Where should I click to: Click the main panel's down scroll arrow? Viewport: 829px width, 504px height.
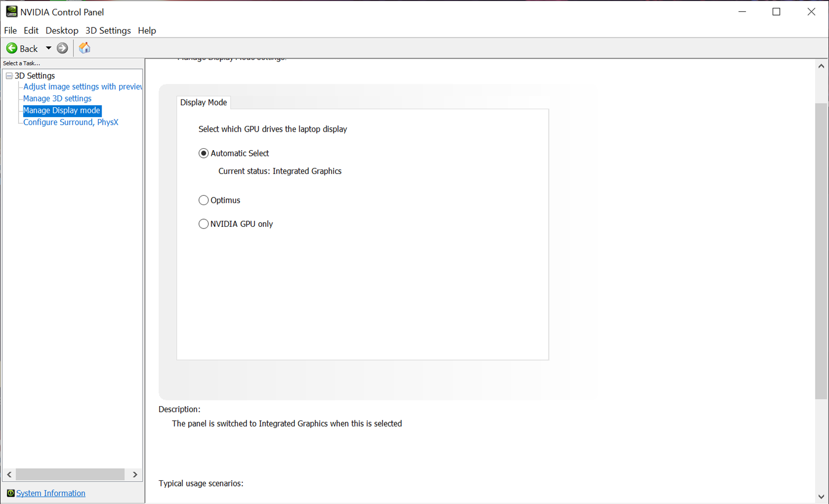(821, 497)
